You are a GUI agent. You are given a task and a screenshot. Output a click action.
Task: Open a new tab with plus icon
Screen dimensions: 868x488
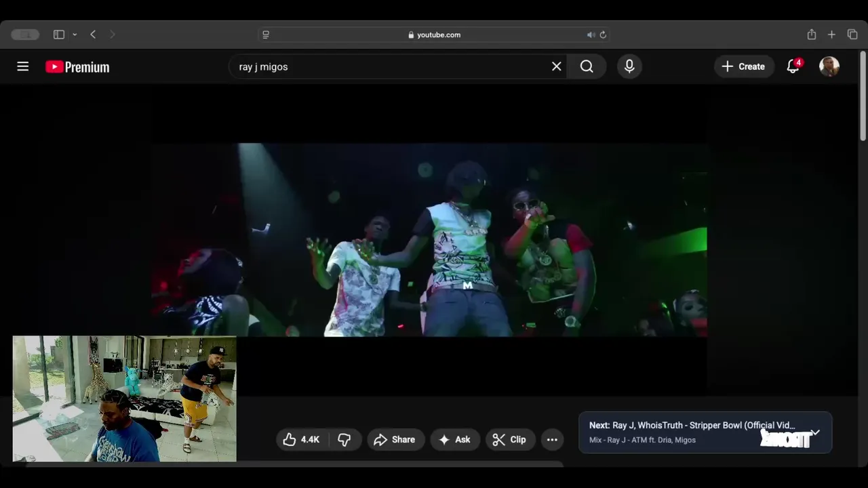click(831, 35)
